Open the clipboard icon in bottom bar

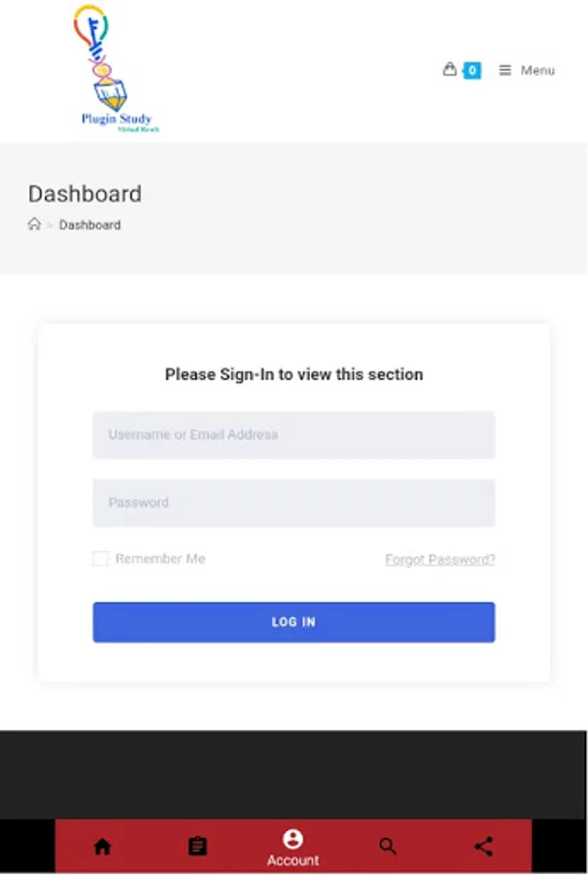tap(197, 846)
